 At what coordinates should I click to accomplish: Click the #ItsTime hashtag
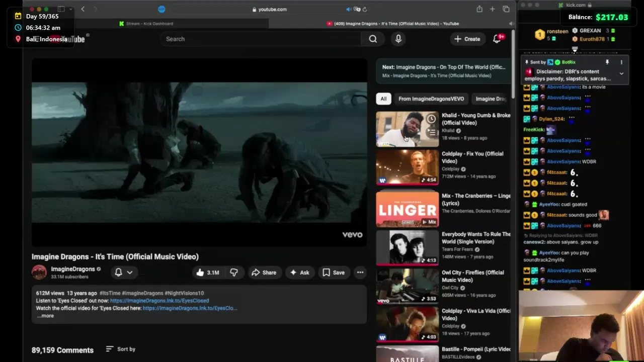[x=109, y=293]
